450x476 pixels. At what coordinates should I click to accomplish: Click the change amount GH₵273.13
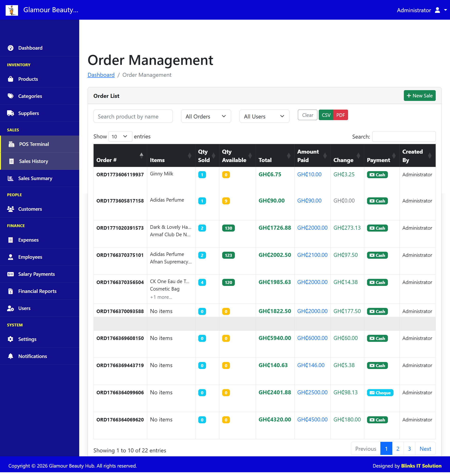(x=347, y=228)
